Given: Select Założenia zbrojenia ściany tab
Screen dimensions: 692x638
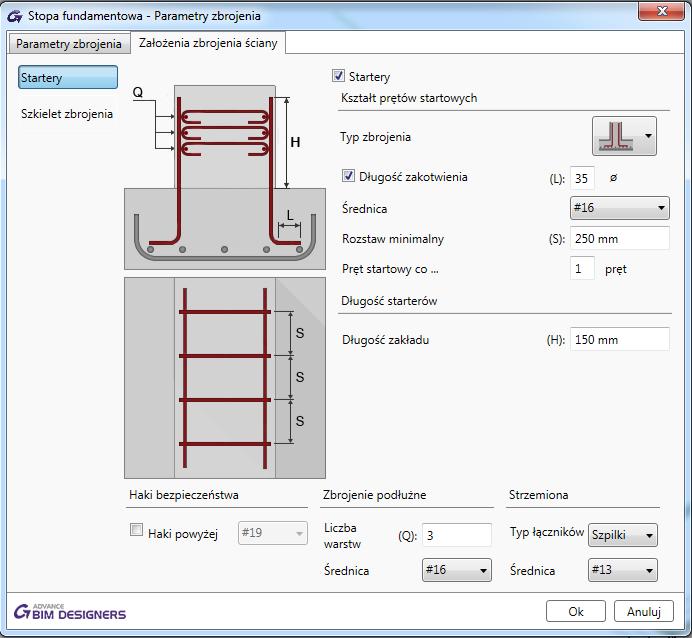Looking at the screenshot, I should (x=208, y=43).
